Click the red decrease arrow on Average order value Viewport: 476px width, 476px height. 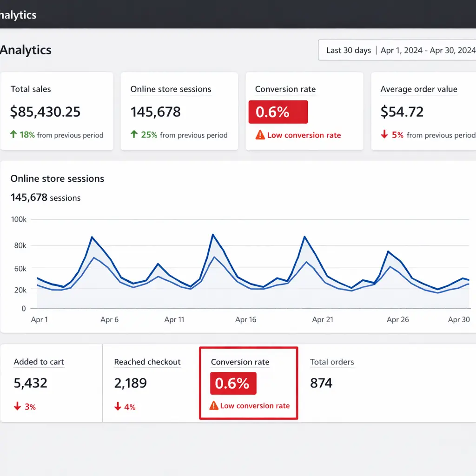coord(384,135)
